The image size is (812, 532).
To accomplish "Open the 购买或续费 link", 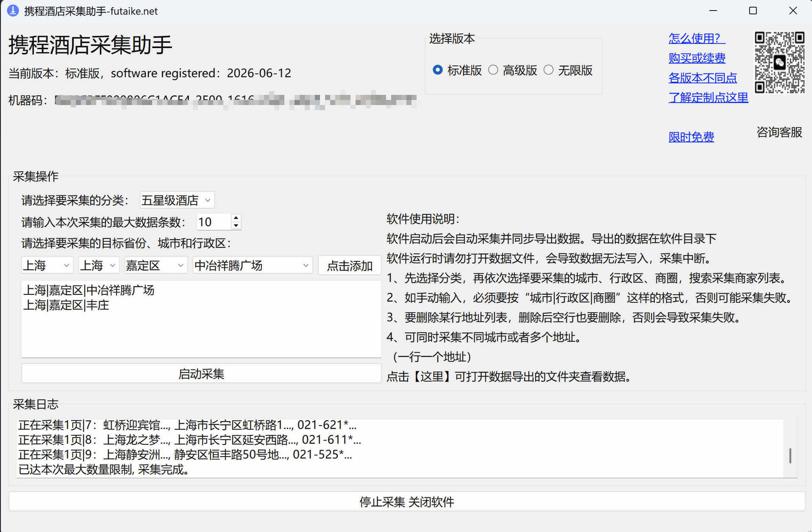I will [x=697, y=58].
